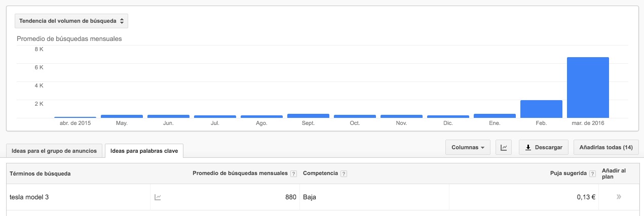Click help icon next to Puja sugerida
This screenshot has width=644, height=216.
[x=592, y=174]
